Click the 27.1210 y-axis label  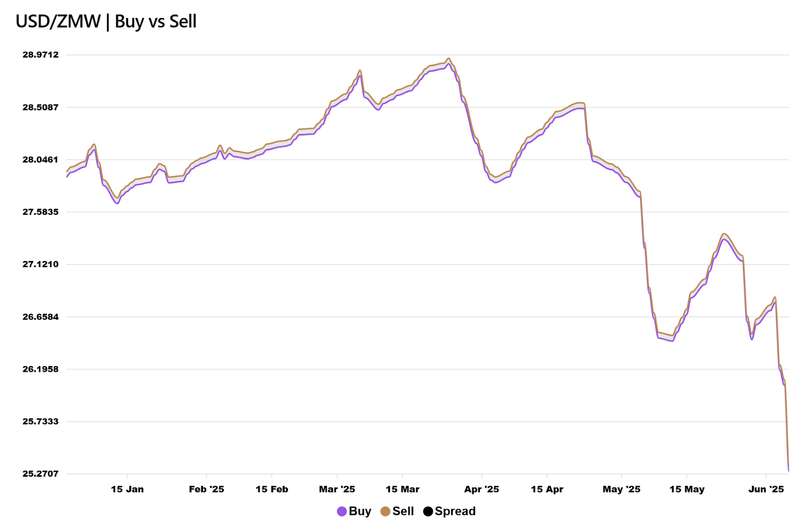pos(41,264)
